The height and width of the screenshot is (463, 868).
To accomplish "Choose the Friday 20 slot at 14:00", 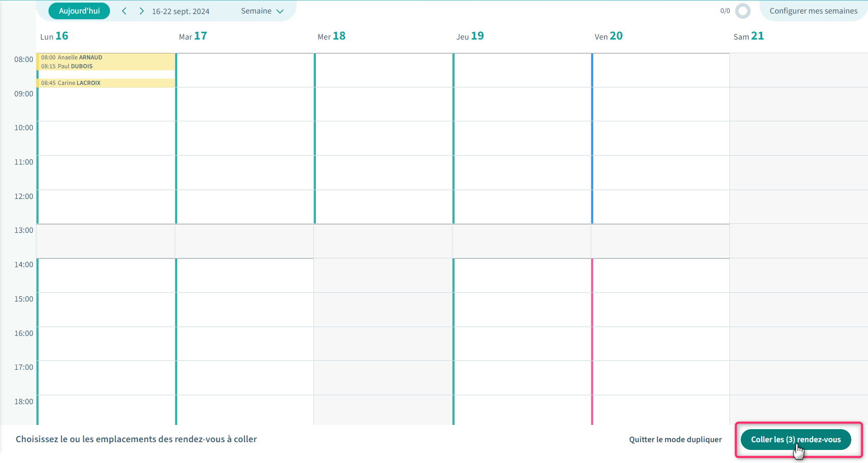I will pos(661,275).
